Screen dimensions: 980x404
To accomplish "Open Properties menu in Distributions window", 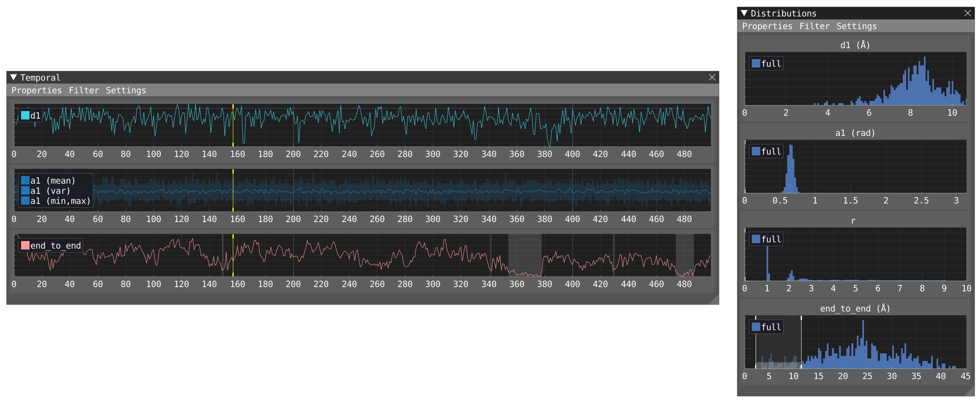I will click(x=767, y=26).
